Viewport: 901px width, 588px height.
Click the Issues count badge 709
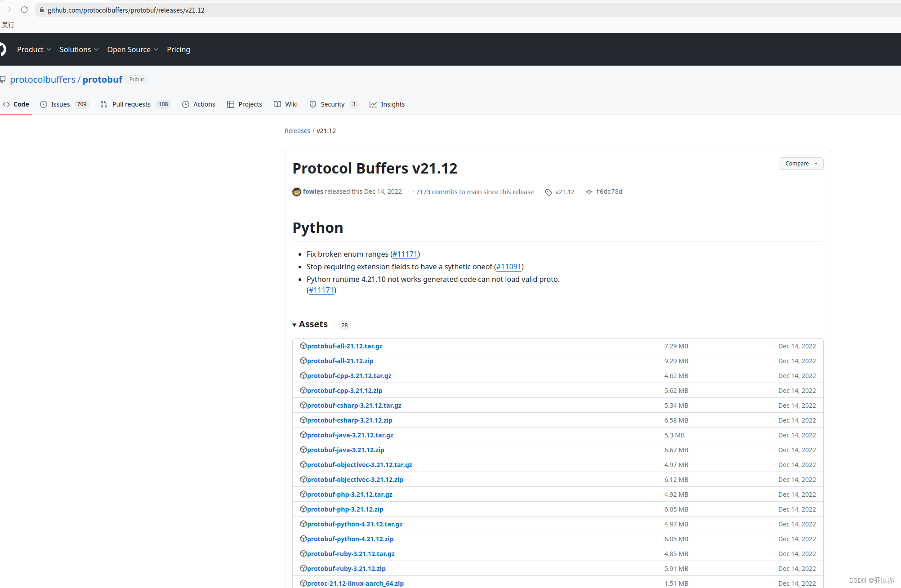click(x=81, y=104)
